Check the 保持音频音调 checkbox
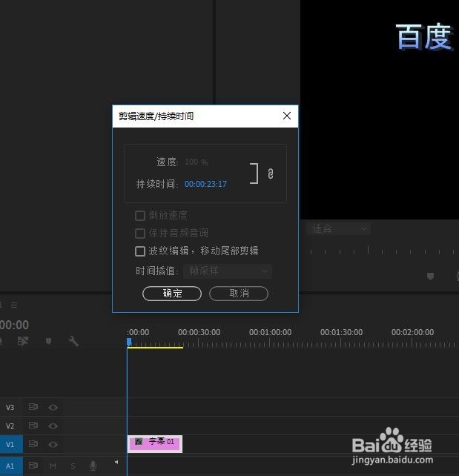The image size is (459, 476). [x=140, y=233]
